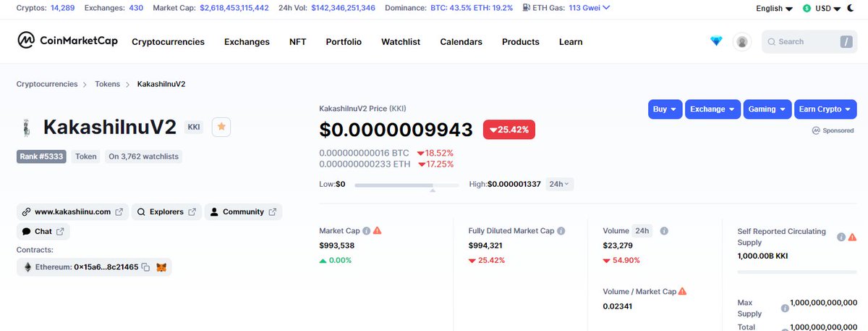Click Circulating Supply warning triangle
Image resolution: width=868 pixels, height=331 pixels.
coord(852,237)
